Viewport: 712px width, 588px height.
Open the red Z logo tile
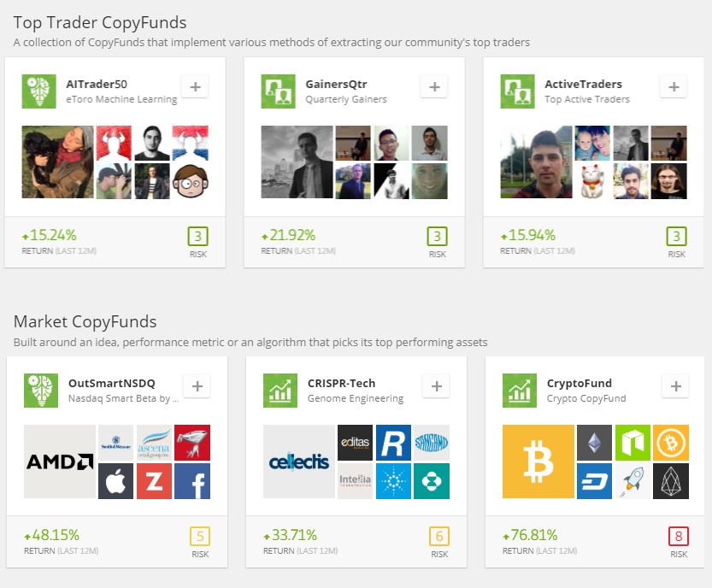point(155,481)
